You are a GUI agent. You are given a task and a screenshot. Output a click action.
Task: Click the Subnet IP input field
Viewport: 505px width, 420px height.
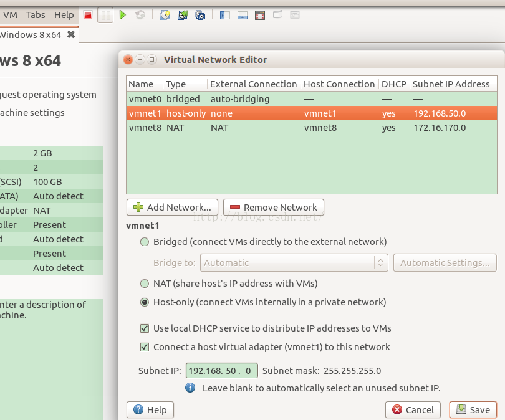coord(221,370)
